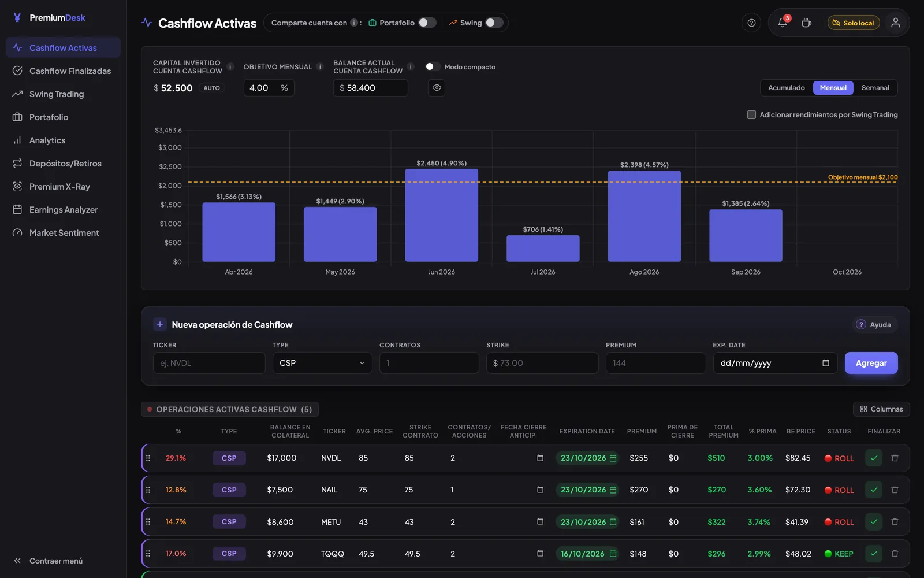Viewport: 924px width, 578px height.
Task: Toggle Portafolio account sharing switch
Action: click(x=427, y=23)
